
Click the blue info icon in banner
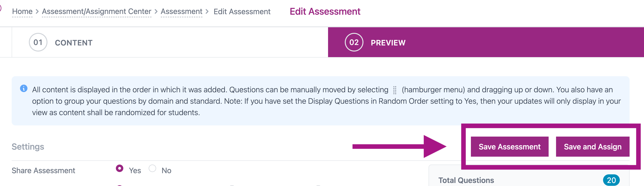pyautogui.click(x=24, y=88)
